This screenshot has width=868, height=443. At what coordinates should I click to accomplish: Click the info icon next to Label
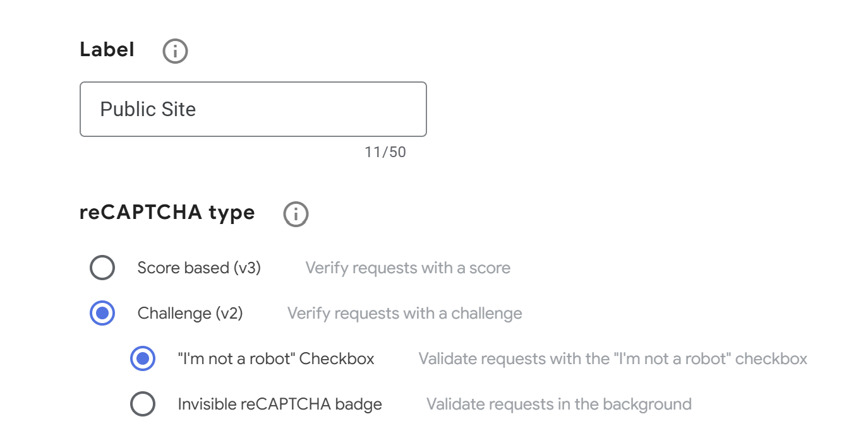[175, 51]
